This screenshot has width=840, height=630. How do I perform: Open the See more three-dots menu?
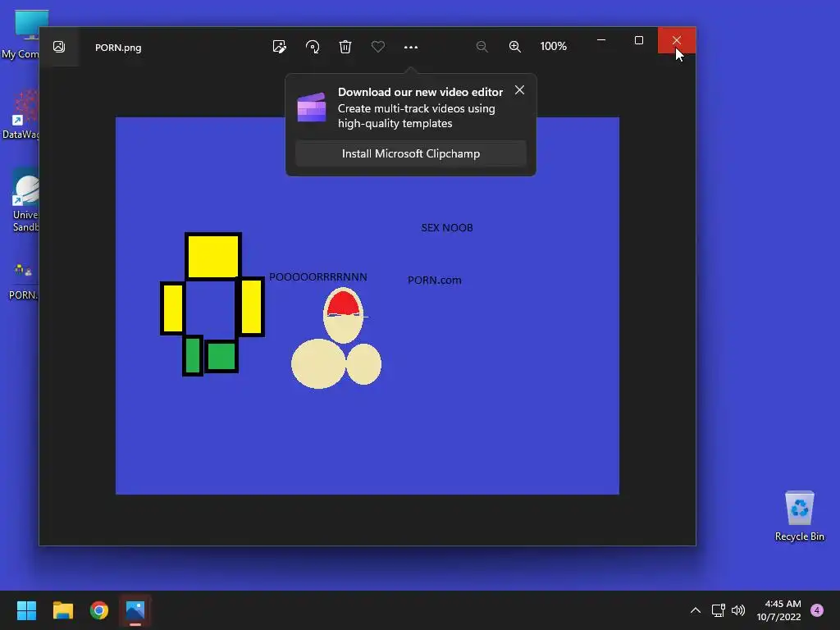pyautogui.click(x=411, y=47)
